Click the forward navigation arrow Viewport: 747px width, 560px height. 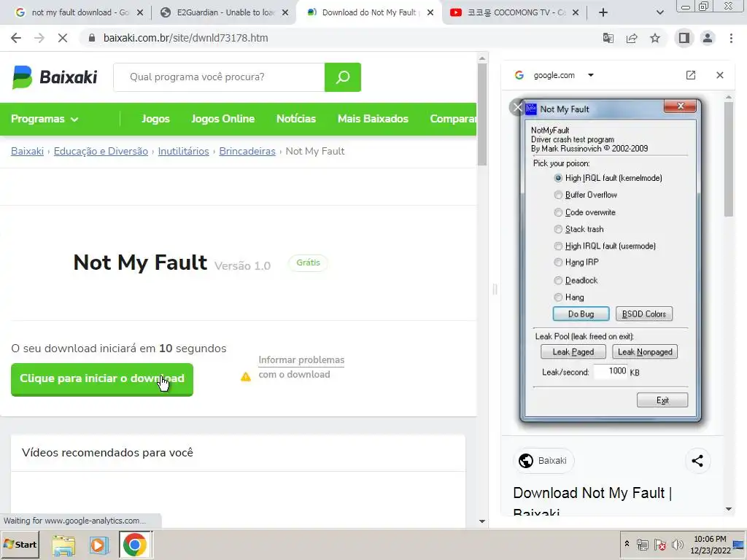39,38
